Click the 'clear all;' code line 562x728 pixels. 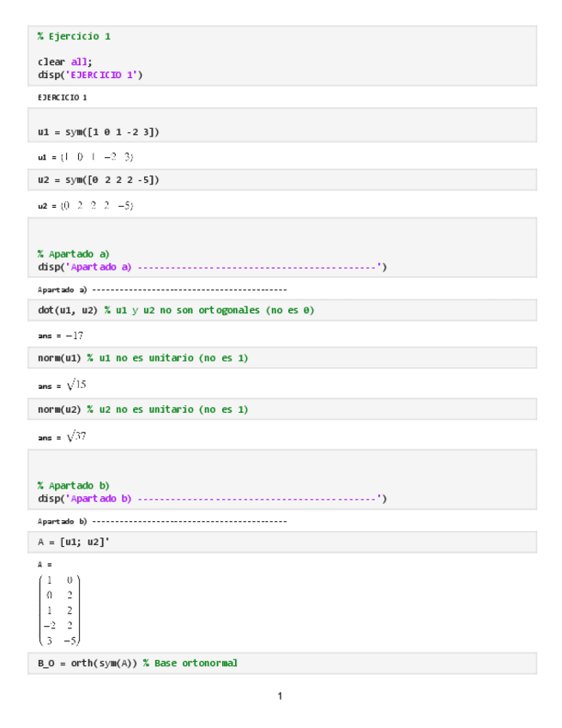coord(66,62)
